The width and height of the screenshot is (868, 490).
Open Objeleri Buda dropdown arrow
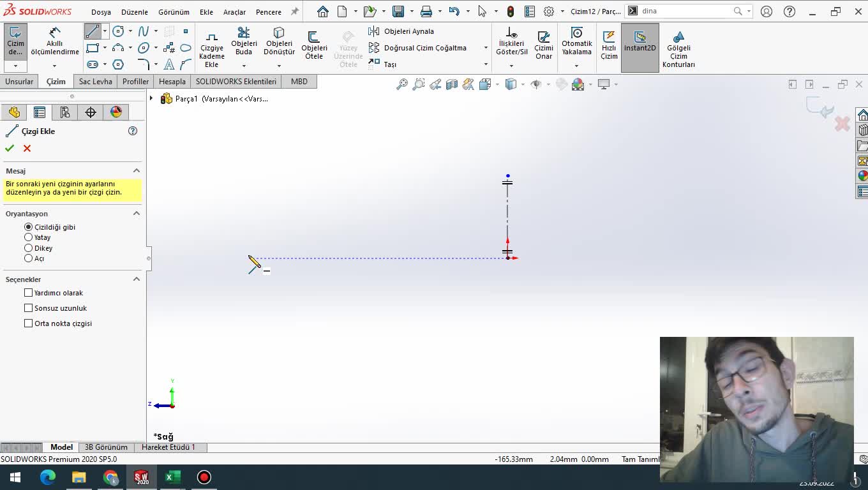[244, 66]
